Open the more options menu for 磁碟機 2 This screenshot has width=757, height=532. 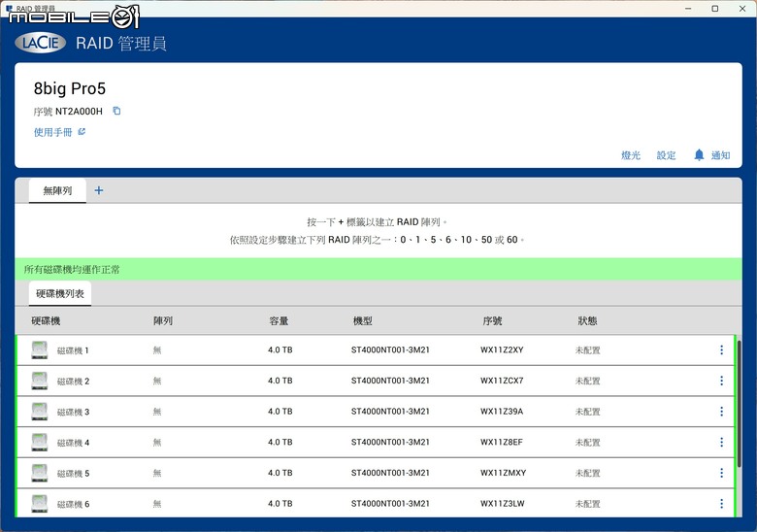click(x=721, y=381)
